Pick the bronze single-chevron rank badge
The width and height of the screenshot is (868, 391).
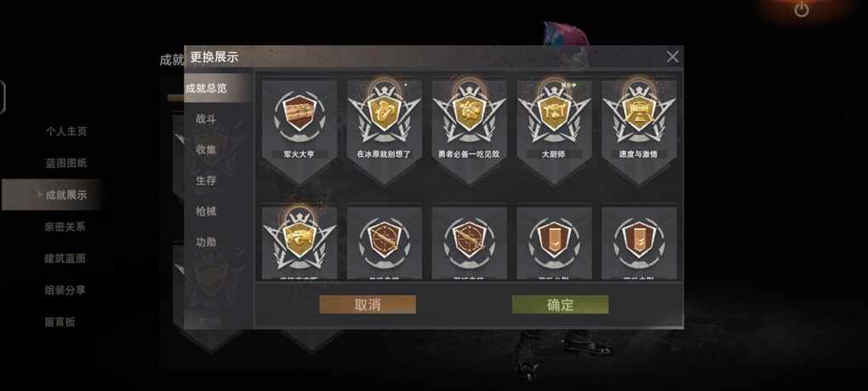pos(554,242)
